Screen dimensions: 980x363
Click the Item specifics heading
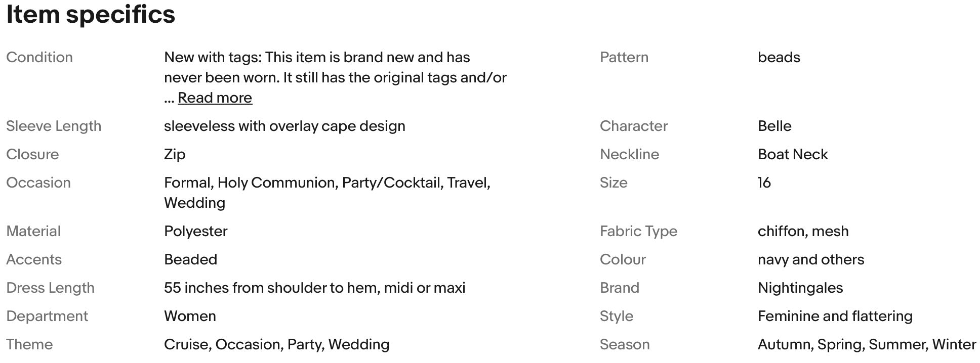coord(91,14)
